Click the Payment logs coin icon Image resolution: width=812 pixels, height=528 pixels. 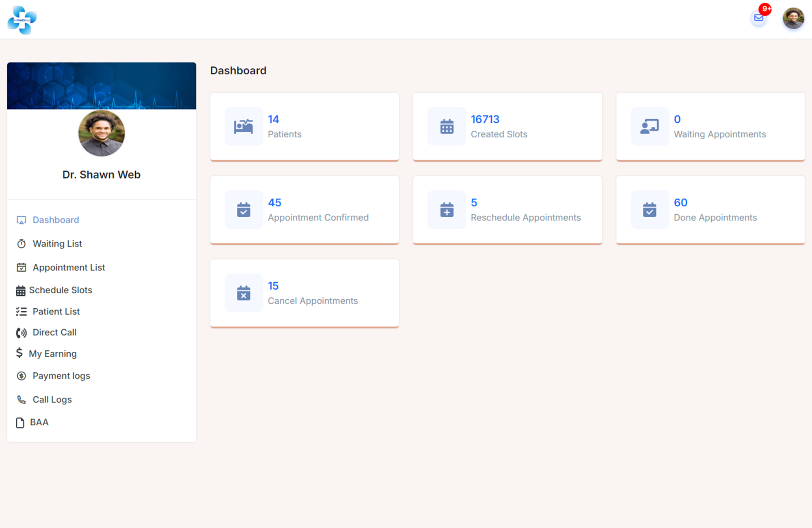pos(22,376)
